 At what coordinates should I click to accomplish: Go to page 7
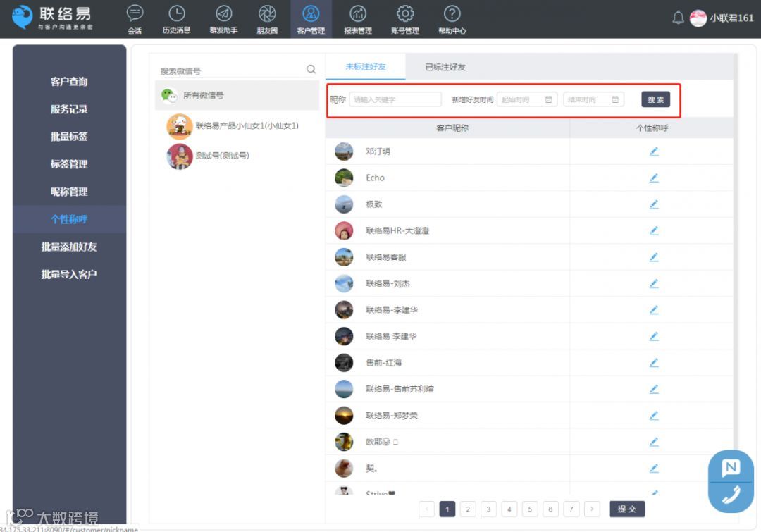coord(571,509)
